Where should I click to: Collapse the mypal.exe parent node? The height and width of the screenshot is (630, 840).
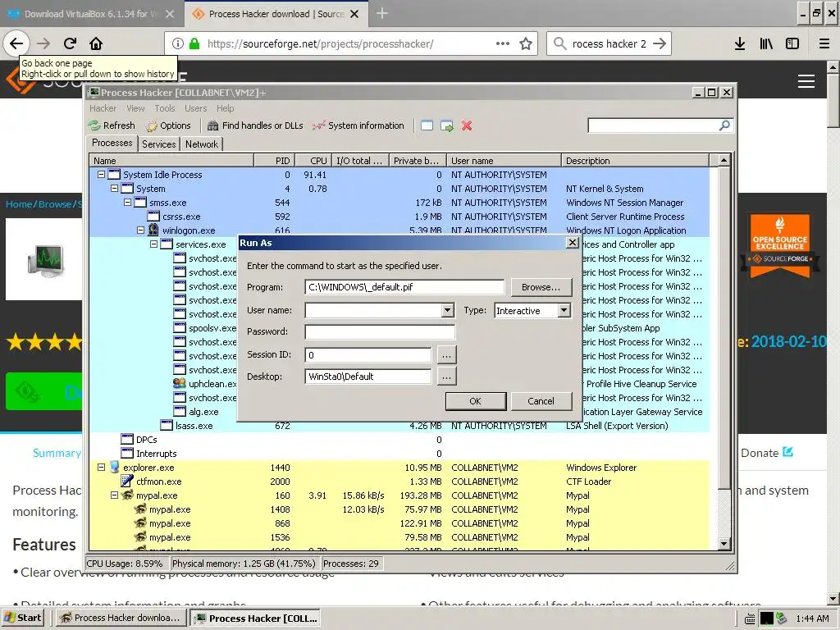coord(114,495)
